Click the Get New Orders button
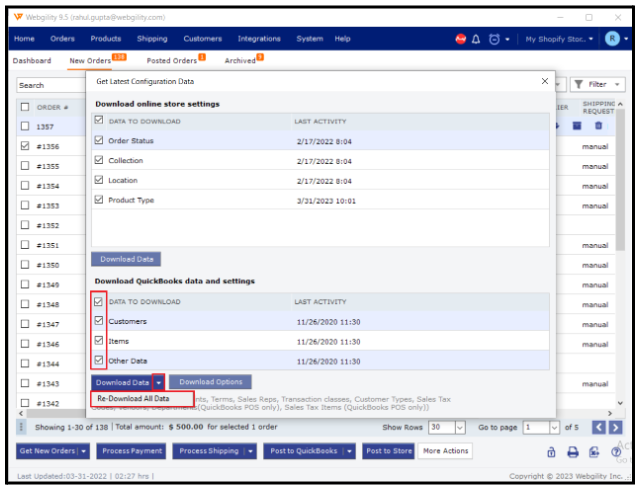Image resolution: width=642 pixels, height=493 pixels. (47, 451)
